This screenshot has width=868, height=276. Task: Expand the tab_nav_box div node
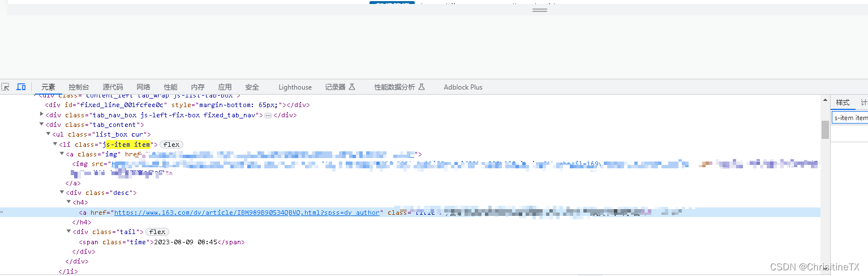(42, 114)
